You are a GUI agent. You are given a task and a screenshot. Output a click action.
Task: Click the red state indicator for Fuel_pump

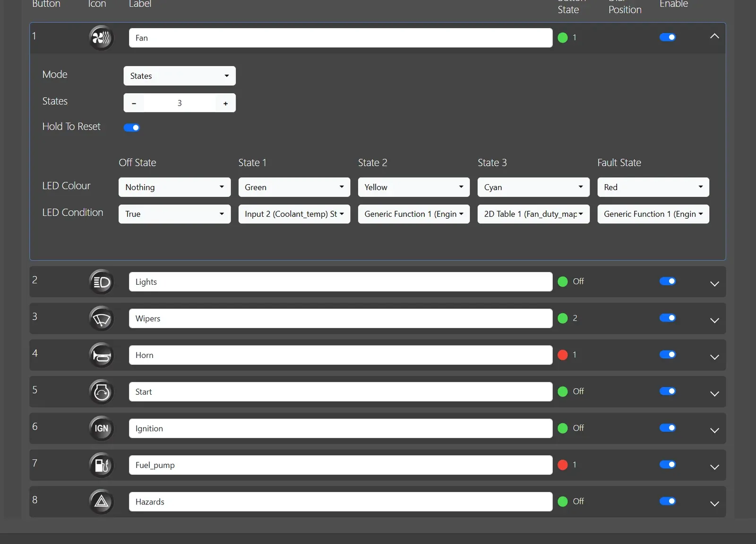click(x=562, y=465)
